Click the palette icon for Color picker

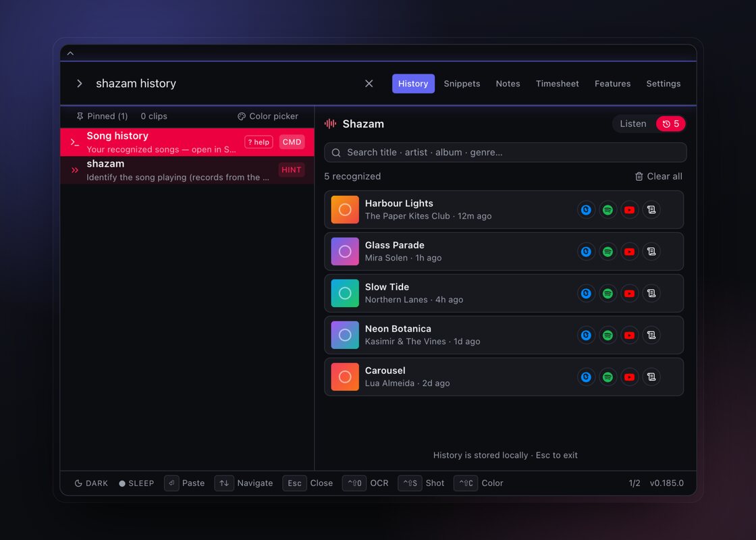(242, 116)
